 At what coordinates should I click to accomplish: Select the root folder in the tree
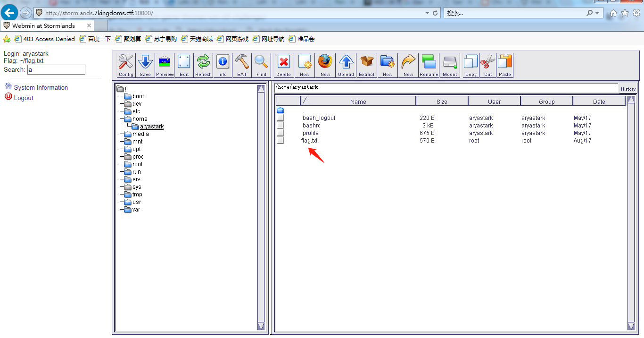pyautogui.click(x=137, y=164)
